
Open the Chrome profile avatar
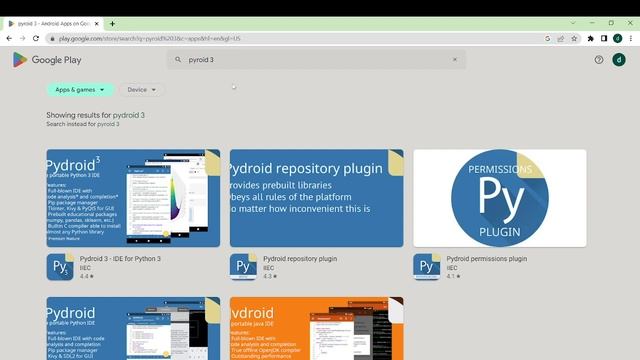click(x=618, y=38)
